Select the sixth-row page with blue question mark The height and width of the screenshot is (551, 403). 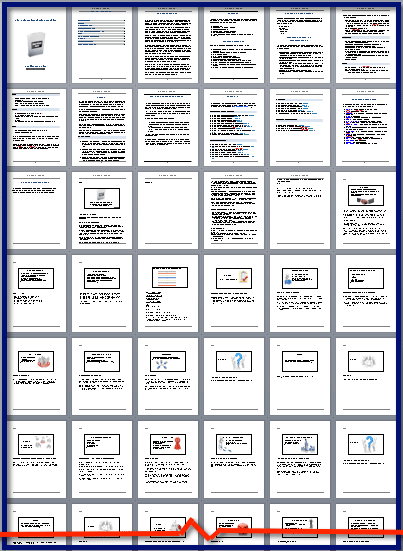click(x=366, y=459)
